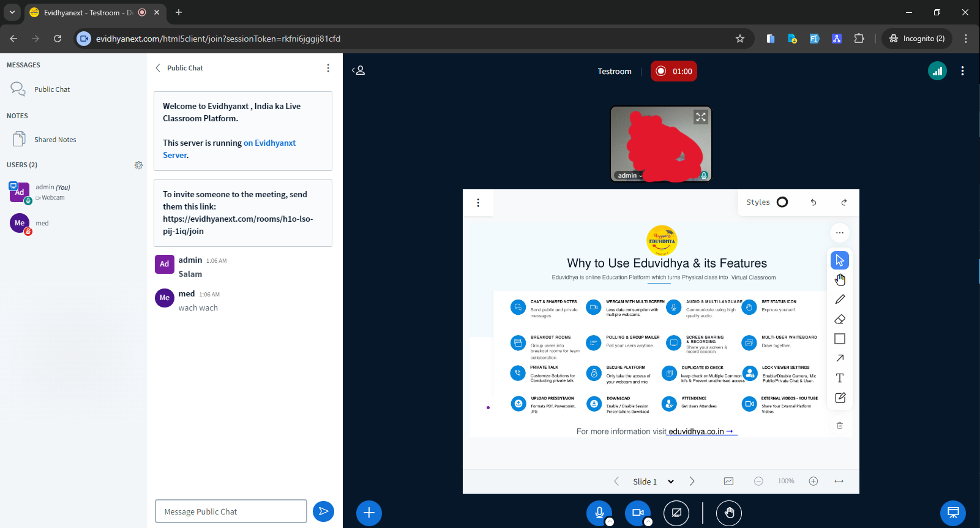
Task: Send the chat message
Action: pyautogui.click(x=323, y=511)
